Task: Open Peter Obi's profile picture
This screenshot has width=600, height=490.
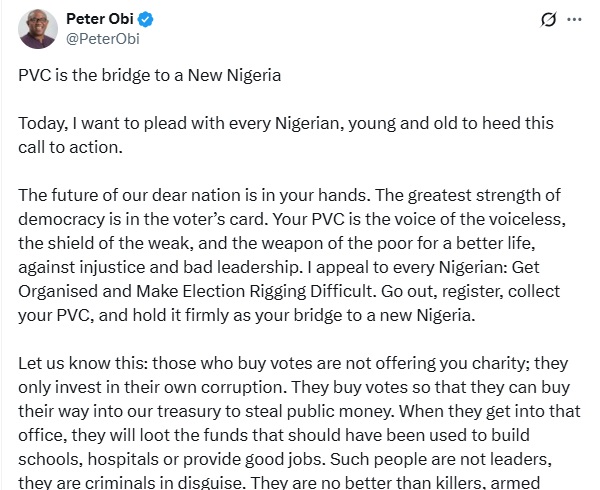Action: [40, 29]
